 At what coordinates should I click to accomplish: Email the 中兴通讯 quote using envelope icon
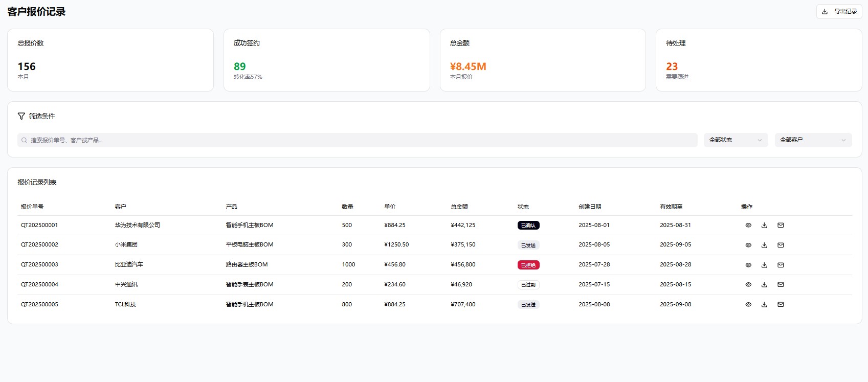tap(781, 285)
